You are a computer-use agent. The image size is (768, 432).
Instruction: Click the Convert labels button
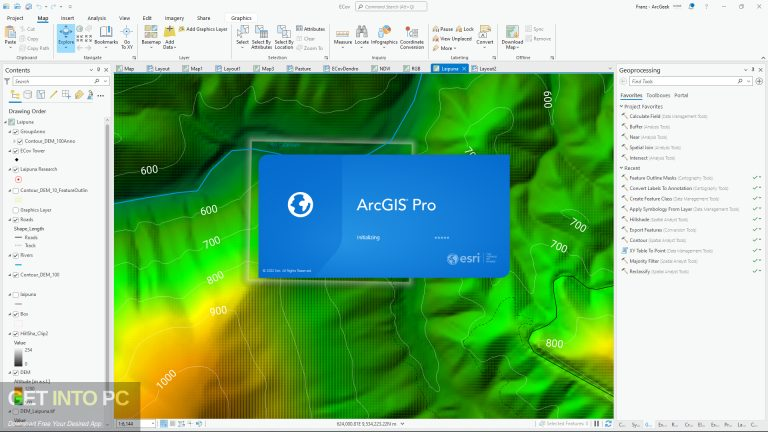484,35
